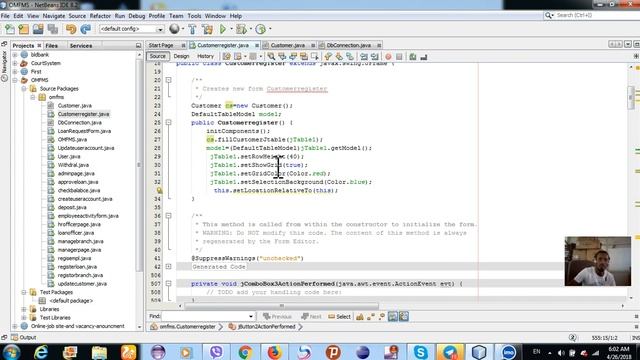Switch to the Customer.java editor tab
The image size is (640, 360).
coord(287,45)
